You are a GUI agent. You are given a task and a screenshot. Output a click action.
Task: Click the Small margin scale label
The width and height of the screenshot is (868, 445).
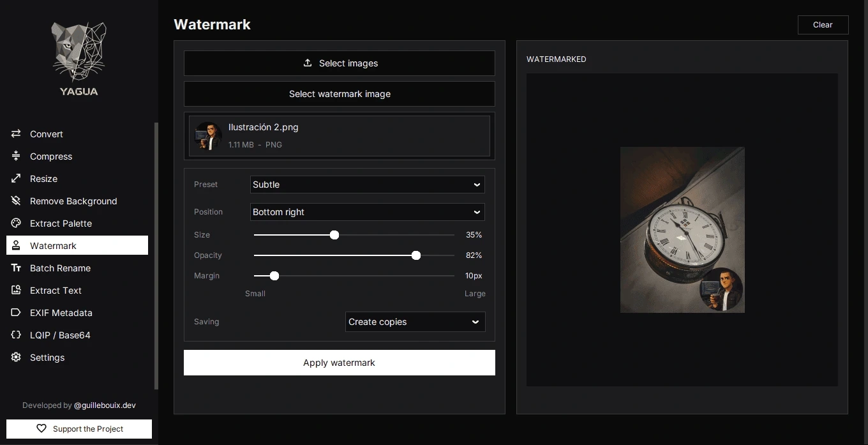255,294
